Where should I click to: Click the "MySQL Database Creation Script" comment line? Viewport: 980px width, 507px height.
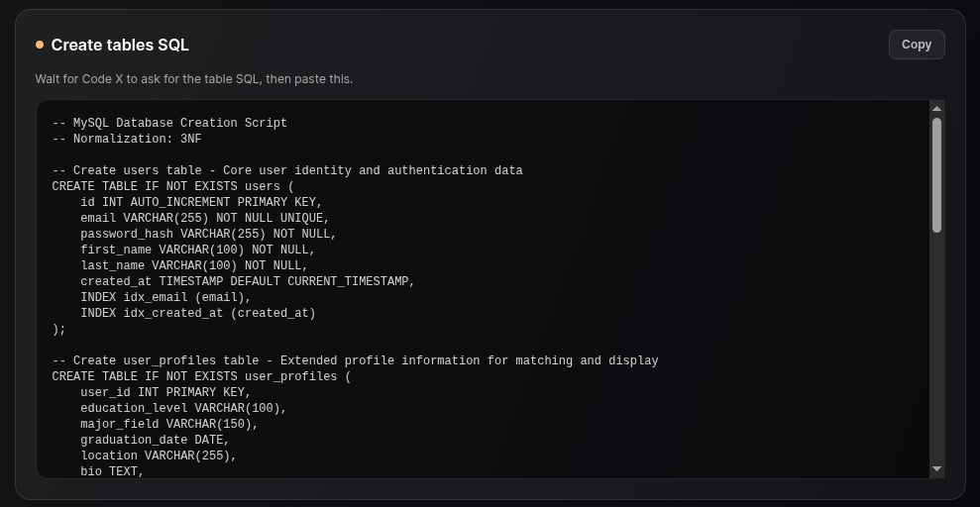pyautogui.click(x=169, y=124)
